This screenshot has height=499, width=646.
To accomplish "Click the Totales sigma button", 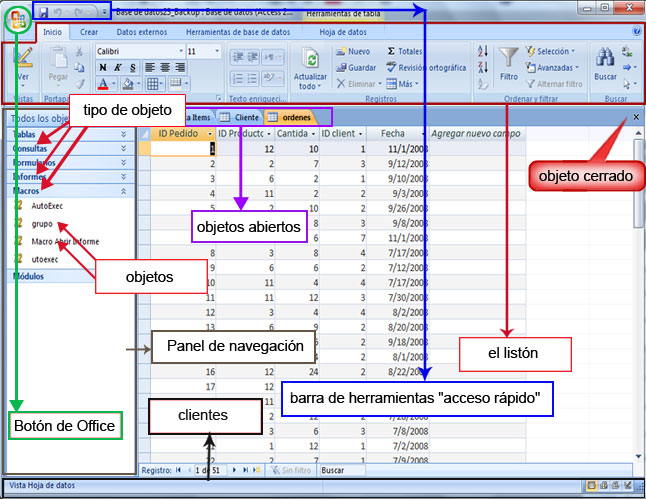I will pyautogui.click(x=404, y=51).
